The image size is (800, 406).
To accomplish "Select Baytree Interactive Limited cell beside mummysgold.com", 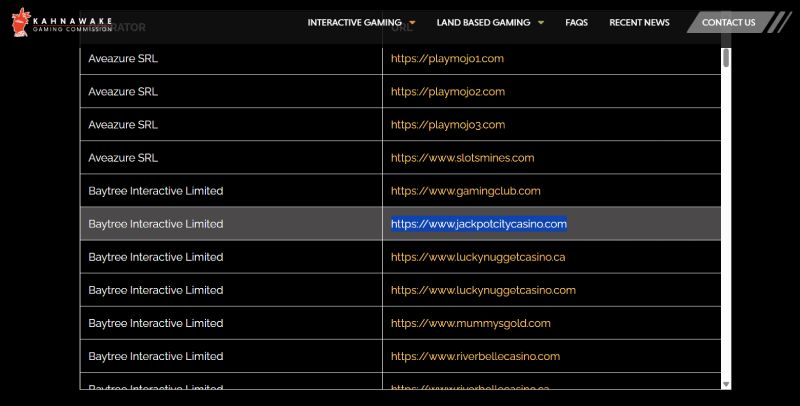I will (x=231, y=323).
